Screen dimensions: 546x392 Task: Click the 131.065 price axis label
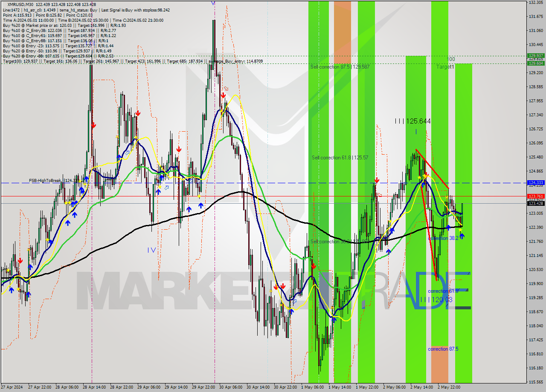pyautogui.click(x=536, y=31)
